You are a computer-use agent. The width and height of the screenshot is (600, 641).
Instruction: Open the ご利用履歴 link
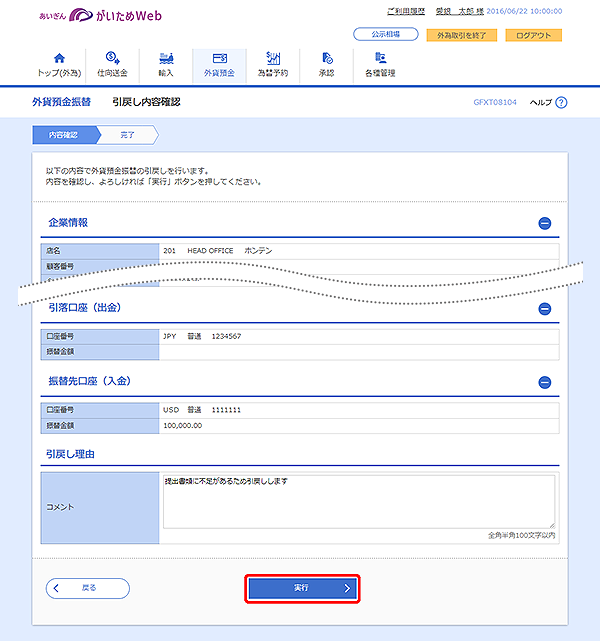(406, 11)
